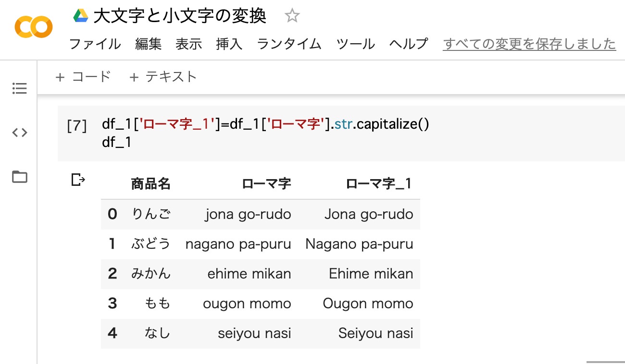Click the Google Drive icon beside title
This screenshot has height=364, width=625.
coord(80,16)
